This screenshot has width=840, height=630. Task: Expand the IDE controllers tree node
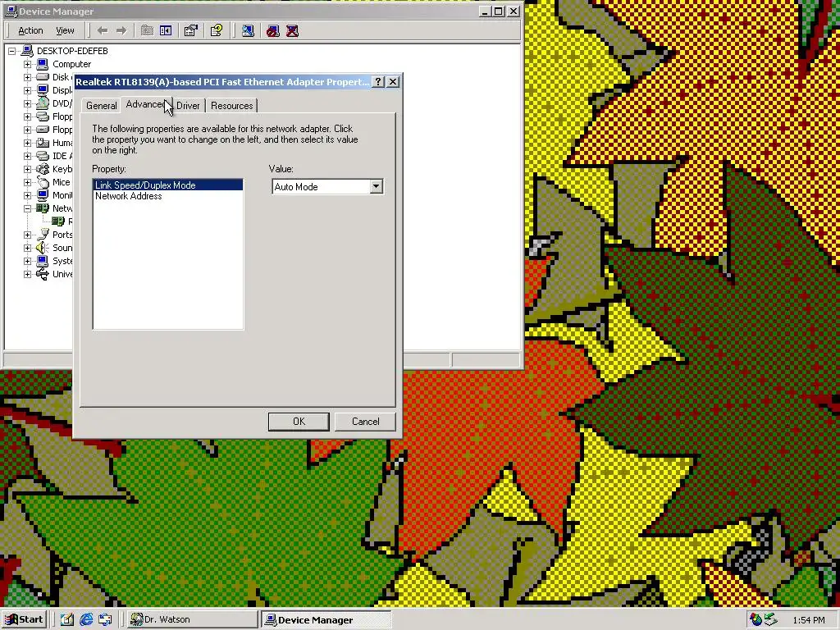point(27,156)
